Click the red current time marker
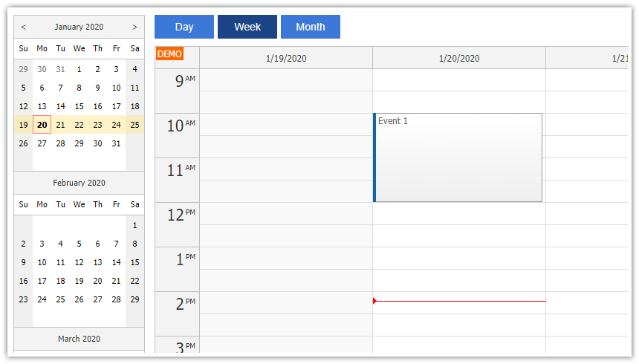This screenshot has height=364, width=639. [x=375, y=301]
